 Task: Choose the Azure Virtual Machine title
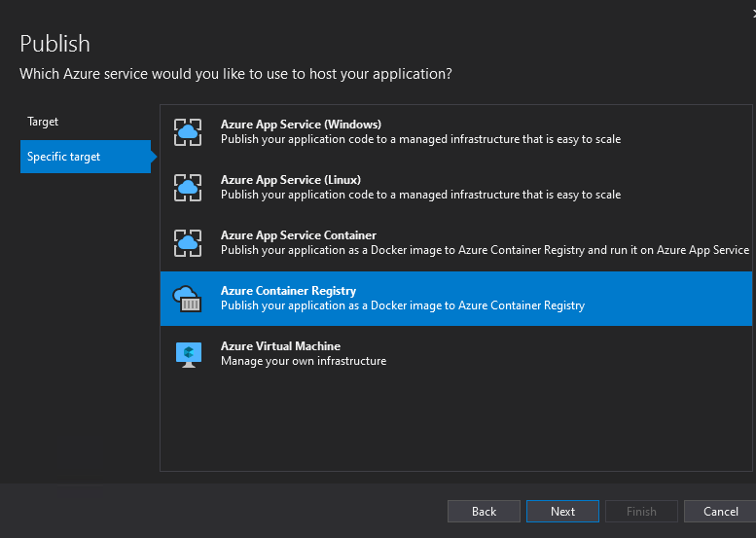point(280,346)
